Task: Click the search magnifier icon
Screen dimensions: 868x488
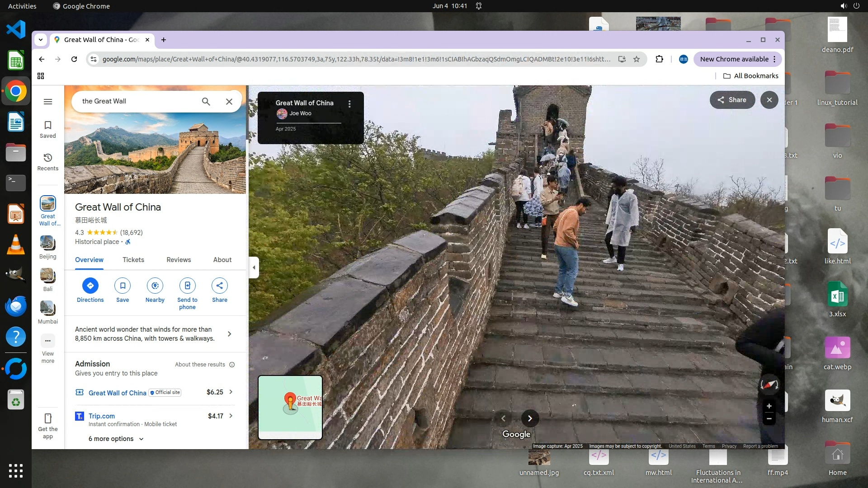Action: click(x=206, y=101)
